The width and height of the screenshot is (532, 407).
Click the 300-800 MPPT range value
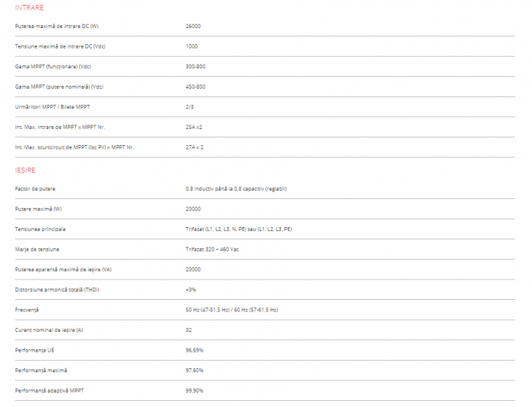195,67
